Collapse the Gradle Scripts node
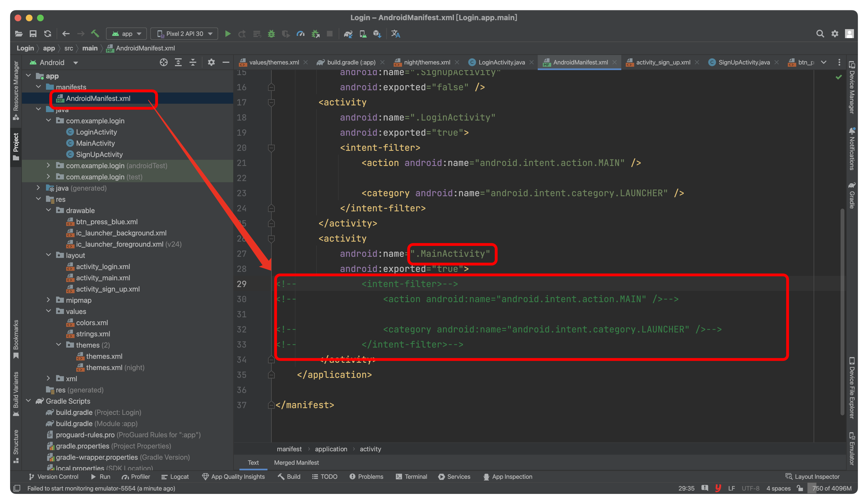868x504 pixels. pyautogui.click(x=29, y=401)
